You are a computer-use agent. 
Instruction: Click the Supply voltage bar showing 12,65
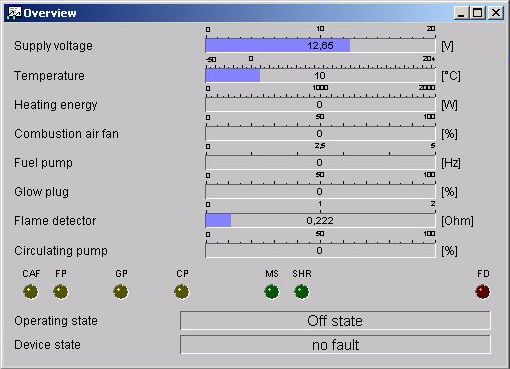pos(320,46)
